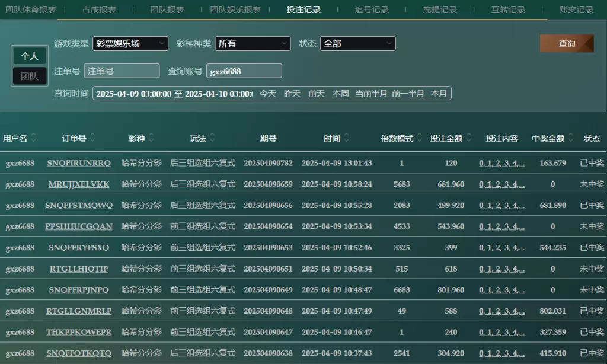607x364 pixels.
Task: Select the 个人 view toggle
Action: pyautogui.click(x=30, y=56)
